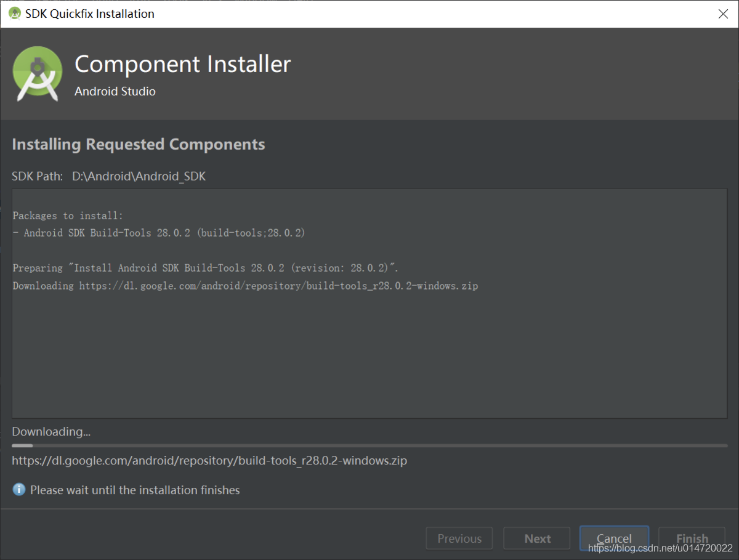Image resolution: width=739 pixels, height=560 pixels.
Task: Click the 'SDK Quickfix Installation' title bar text
Action: click(90, 14)
